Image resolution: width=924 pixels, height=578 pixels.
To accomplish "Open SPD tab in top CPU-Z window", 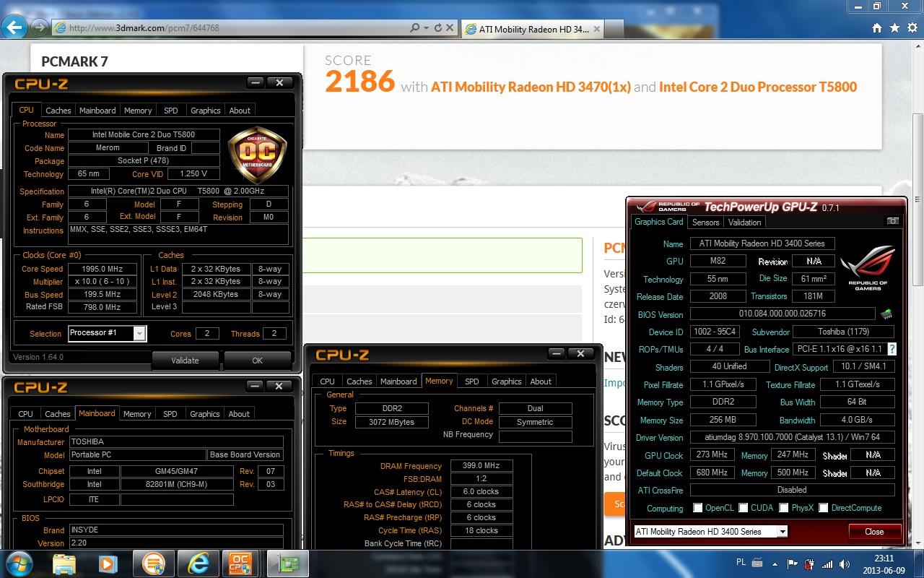I will pos(170,111).
